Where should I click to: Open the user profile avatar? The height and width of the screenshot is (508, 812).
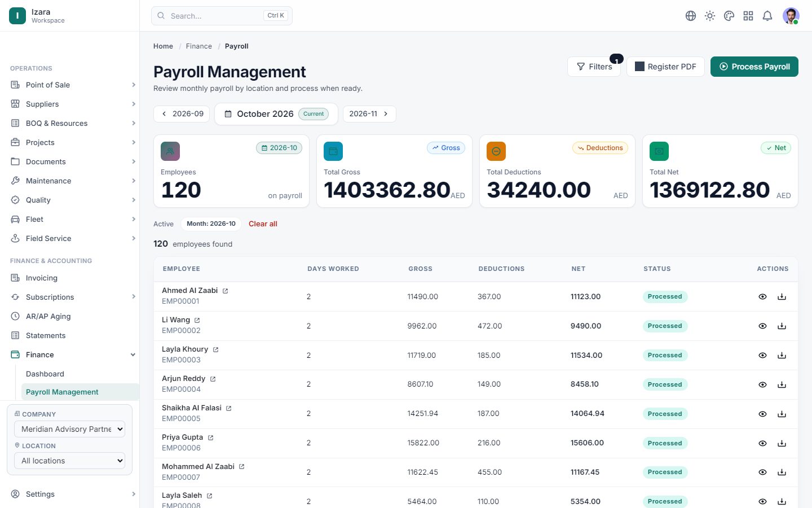tap(791, 16)
